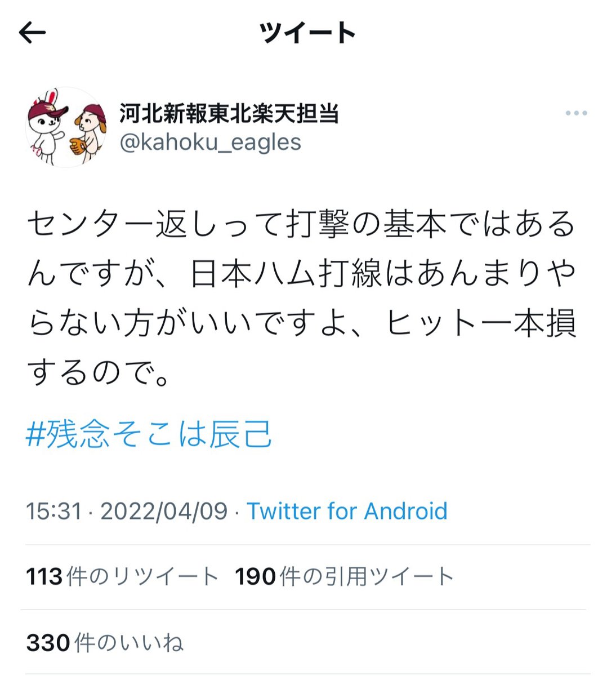Tap the ツイート header title
The image size is (616, 676).
(308, 33)
